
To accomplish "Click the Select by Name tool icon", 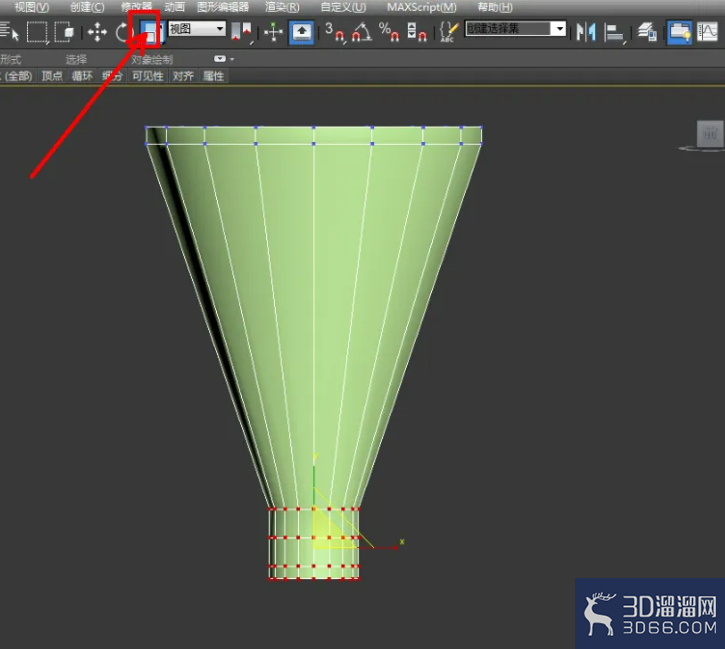I will click(x=9, y=32).
